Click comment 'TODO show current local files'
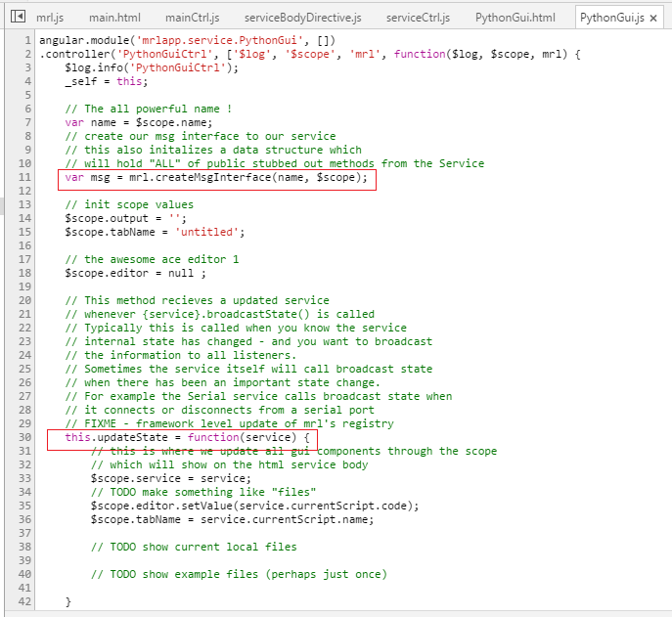Image resolution: width=672 pixels, height=617 pixels. tap(194, 548)
